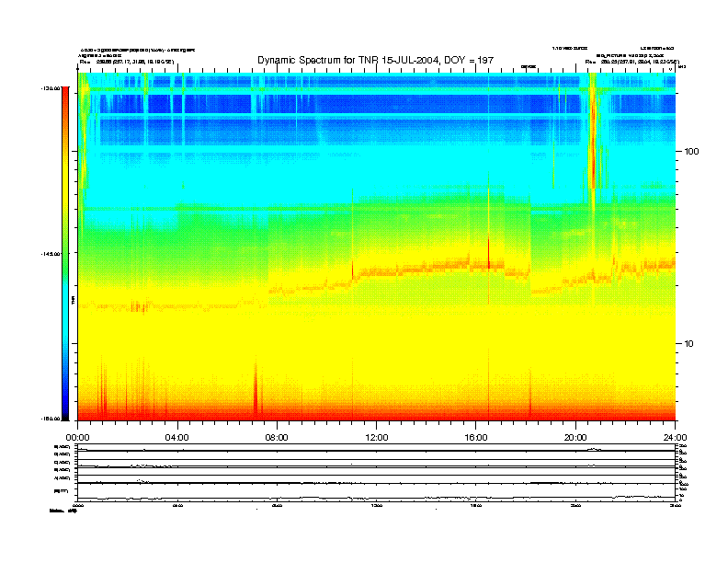Click the intense red burst near 20:40
The image size is (728, 563).
click(593, 139)
